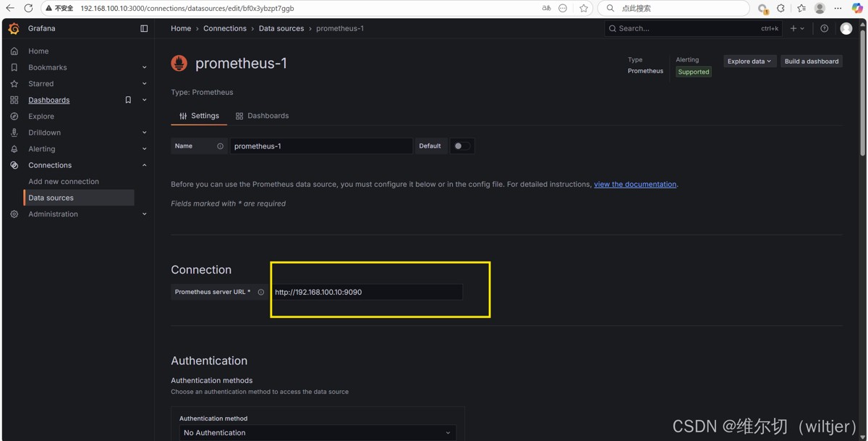Open browser Settings and more menu

point(838,8)
